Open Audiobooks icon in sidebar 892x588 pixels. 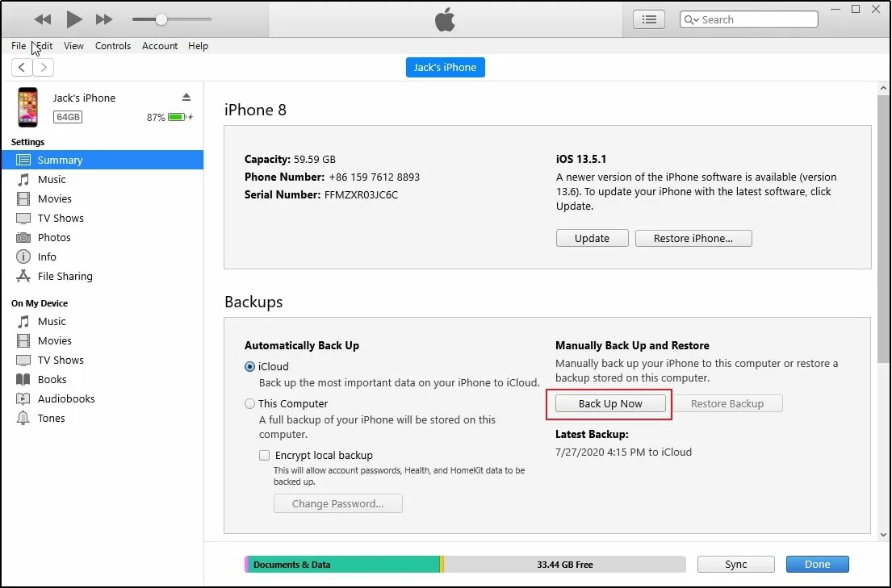point(23,399)
